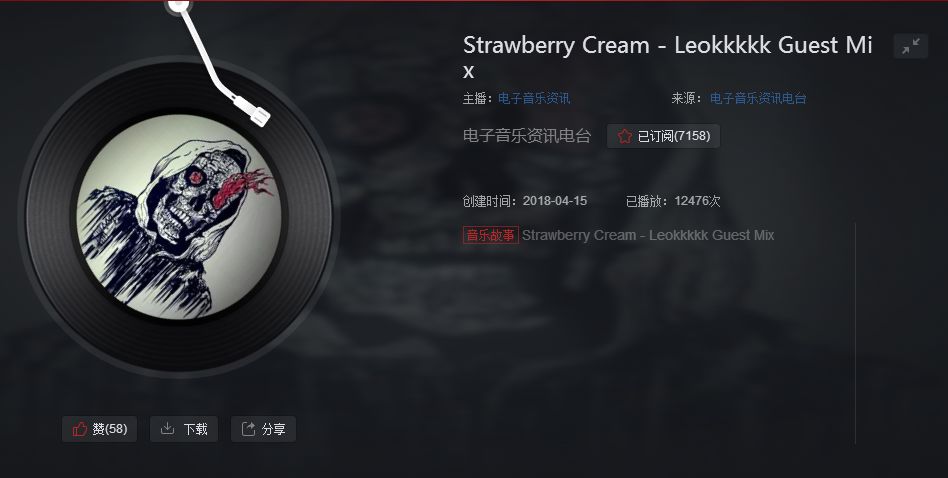Collapse the full-screen player view
Viewport: 948px width, 478px height.
911,46
